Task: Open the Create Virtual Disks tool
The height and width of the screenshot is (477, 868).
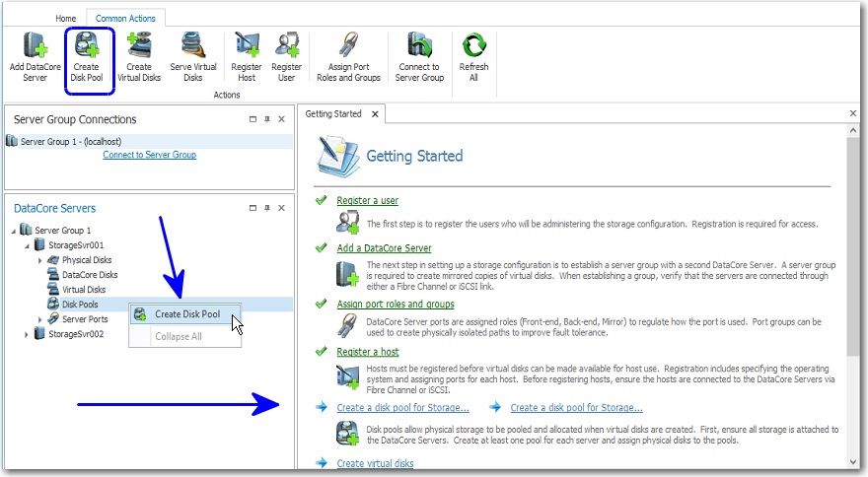Action: (x=139, y=45)
